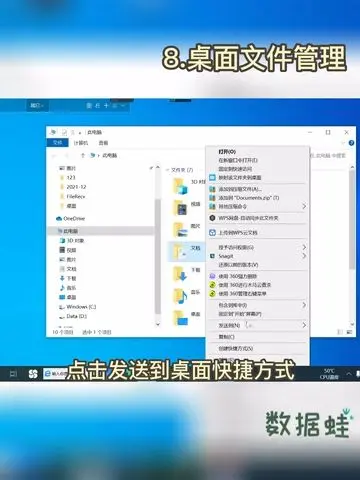
Task: Click navigation pane scrollbar up arrow
Action: click(x=158, y=167)
